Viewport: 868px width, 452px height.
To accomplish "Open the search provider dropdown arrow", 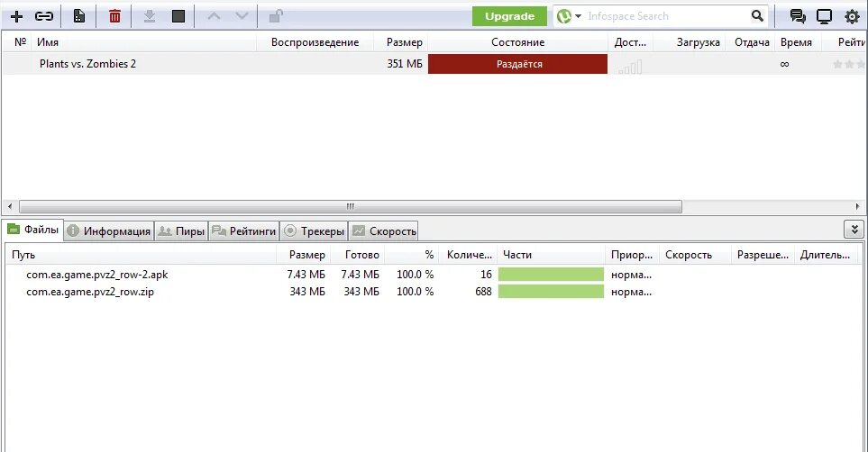I will [x=579, y=16].
